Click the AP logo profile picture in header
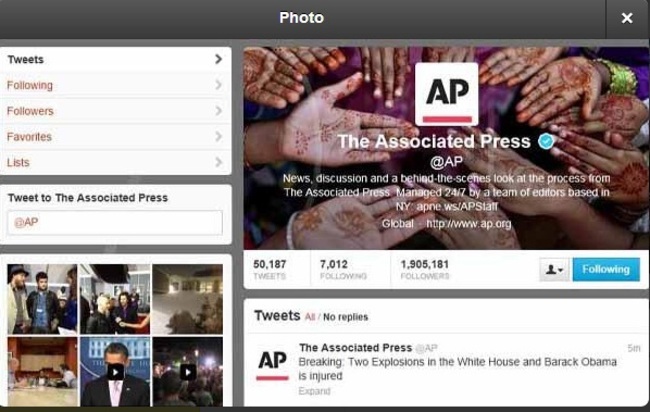Screen dimensions: 650x412 click(x=446, y=94)
